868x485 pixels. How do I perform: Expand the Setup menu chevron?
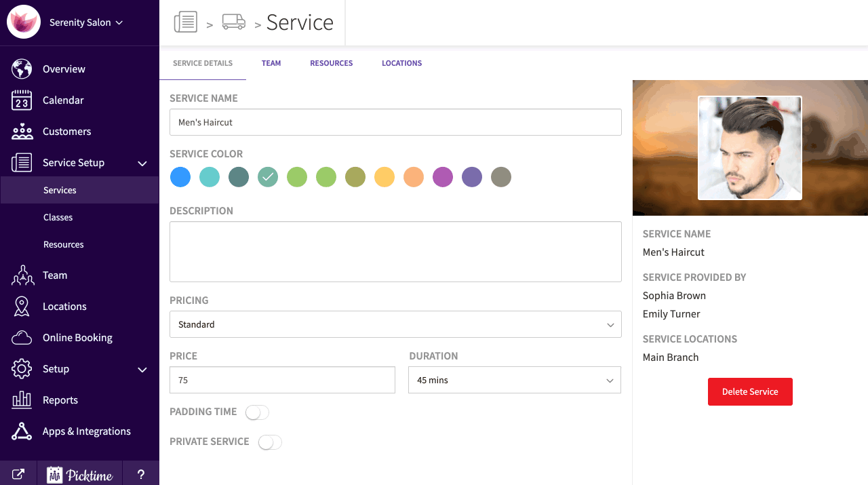pos(142,370)
